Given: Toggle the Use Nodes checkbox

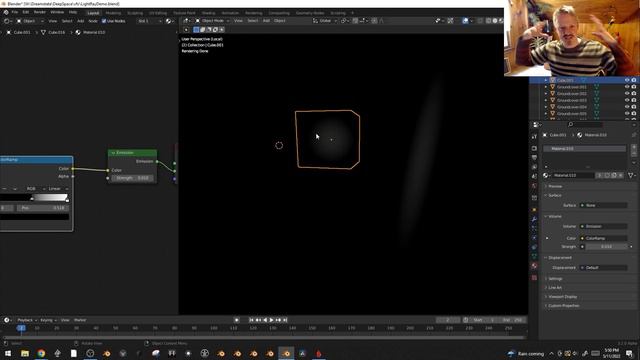Looking at the screenshot, I should 104,21.
